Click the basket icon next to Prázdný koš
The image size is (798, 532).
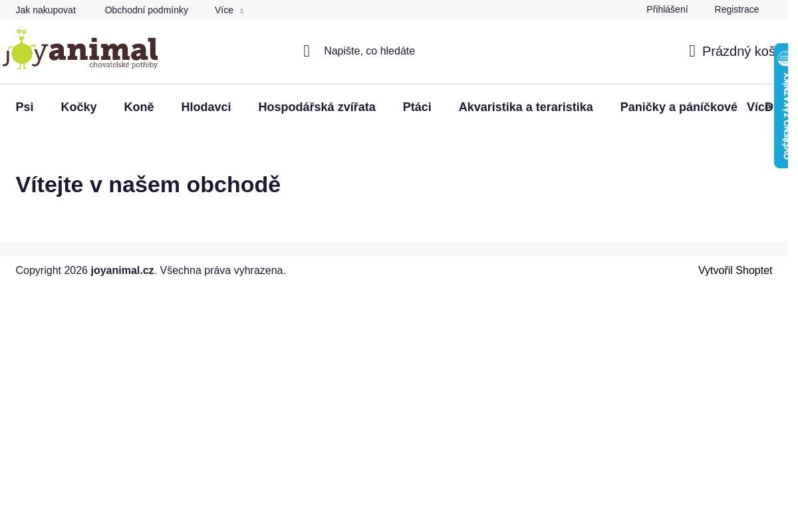(692, 51)
